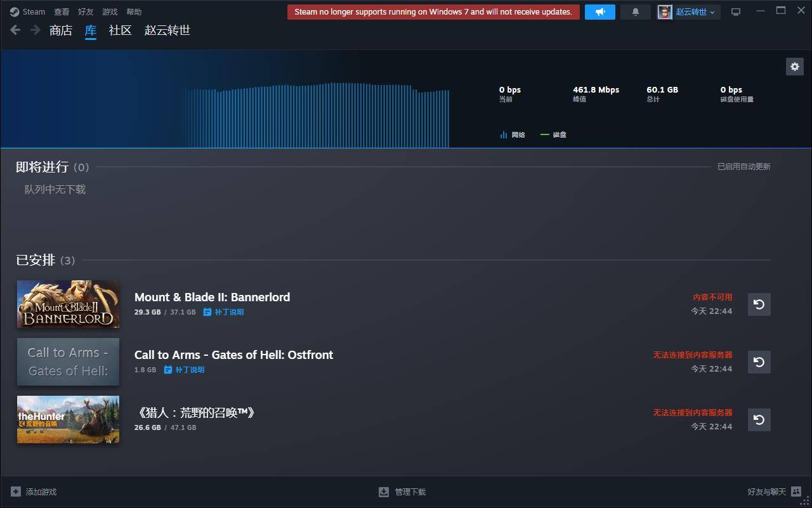Open Bannerlord 补丁说明 patch notes link
Screen dimensions: 812x508
[x=224, y=312]
